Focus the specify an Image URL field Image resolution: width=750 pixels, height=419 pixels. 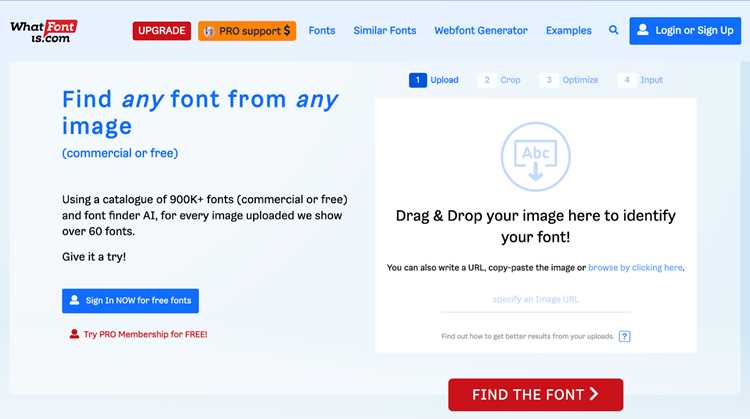coord(536,300)
